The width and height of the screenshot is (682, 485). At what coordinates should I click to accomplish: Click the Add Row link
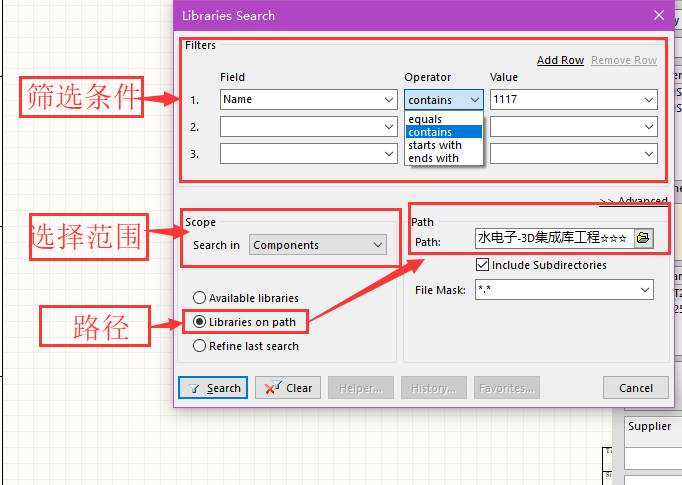(x=560, y=60)
